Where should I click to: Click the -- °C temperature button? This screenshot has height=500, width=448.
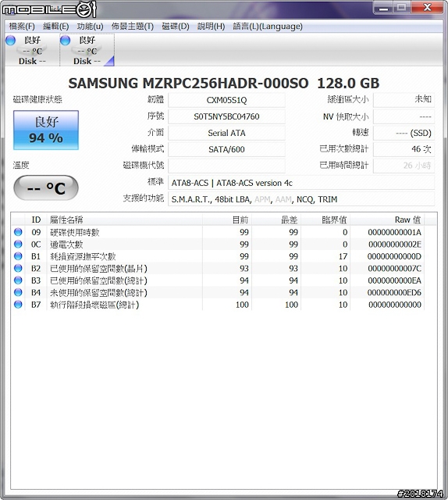pyautogui.click(x=46, y=187)
